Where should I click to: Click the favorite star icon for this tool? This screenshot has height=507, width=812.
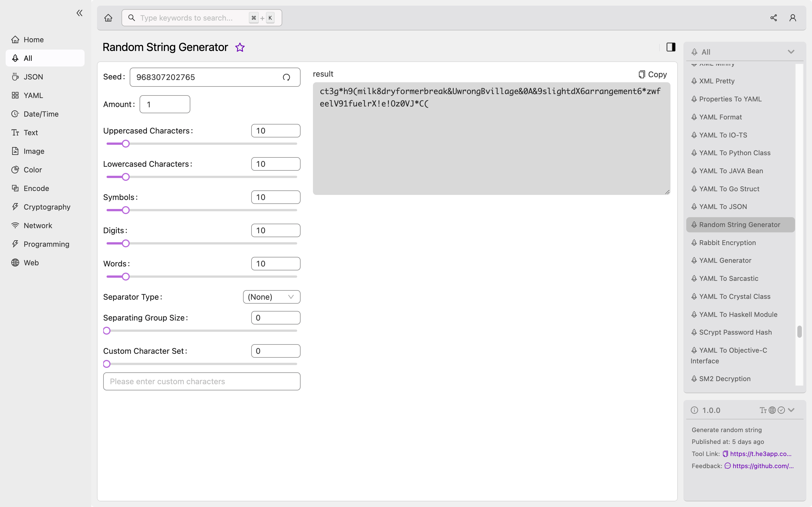pyautogui.click(x=240, y=47)
